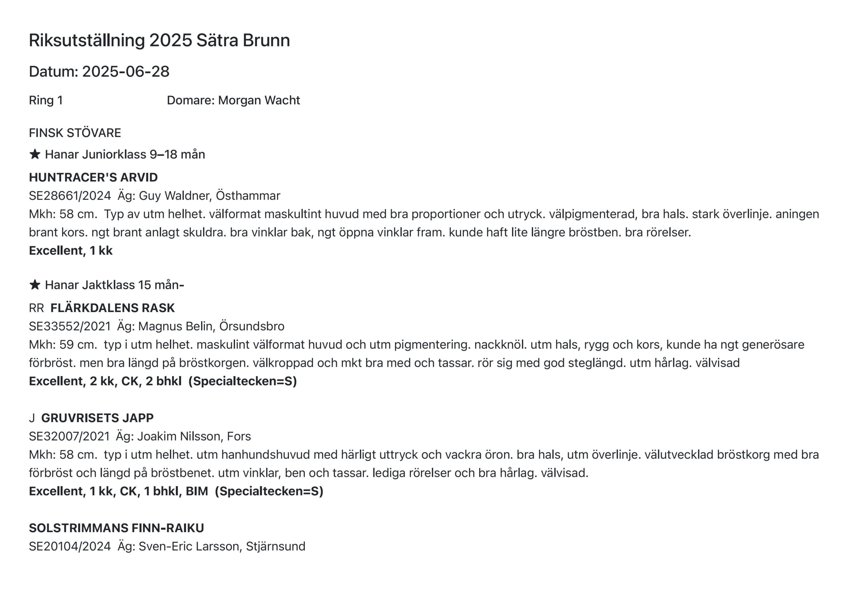Click the FINSK STÖVARE breed heading

(x=75, y=132)
